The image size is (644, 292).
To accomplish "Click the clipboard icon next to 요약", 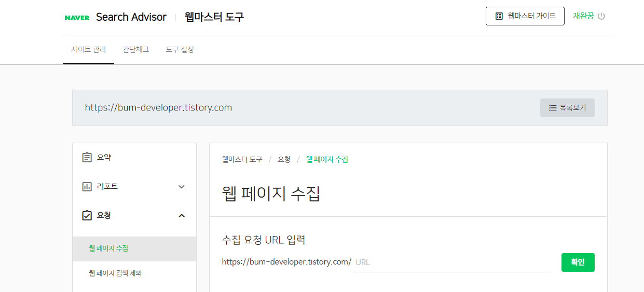I will click(87, 157).
